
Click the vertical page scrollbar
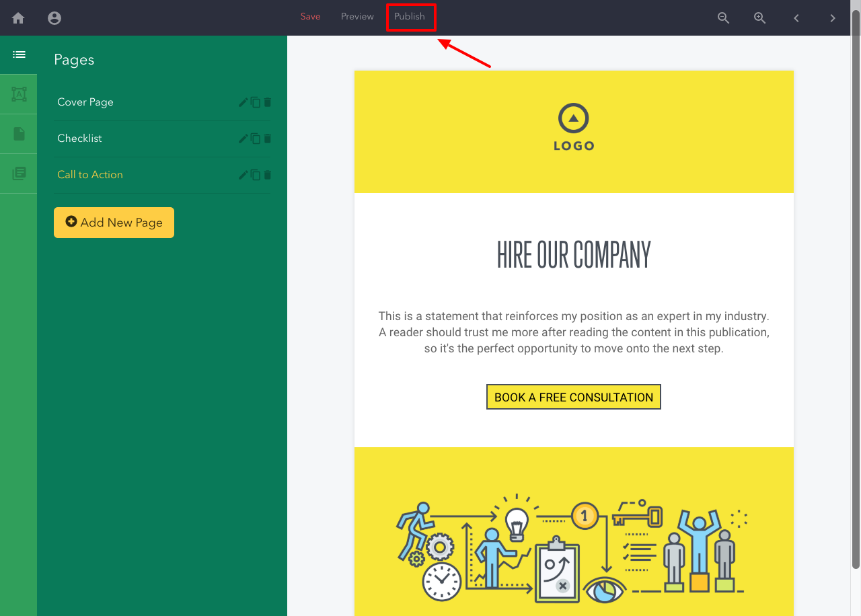856,289
